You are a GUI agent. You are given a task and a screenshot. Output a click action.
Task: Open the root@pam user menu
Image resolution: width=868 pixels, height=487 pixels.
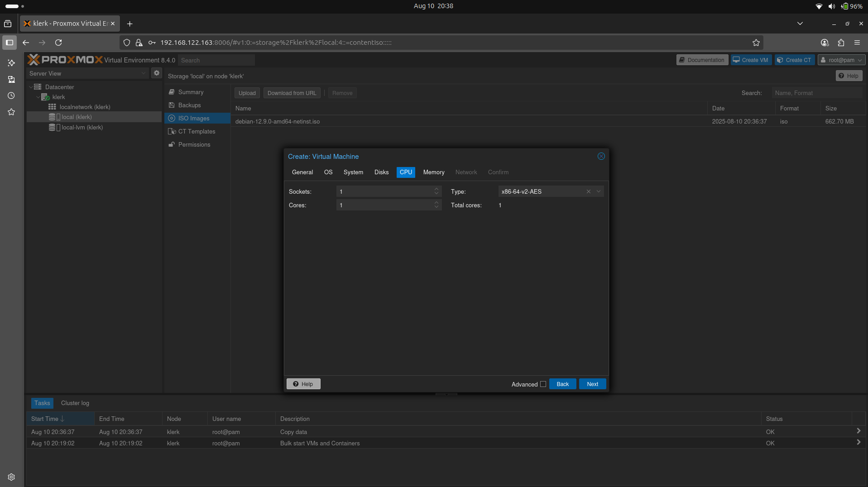point(841,59)
